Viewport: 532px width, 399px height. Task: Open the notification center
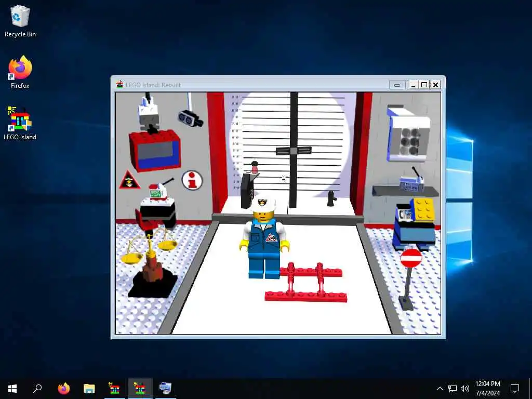515,389
